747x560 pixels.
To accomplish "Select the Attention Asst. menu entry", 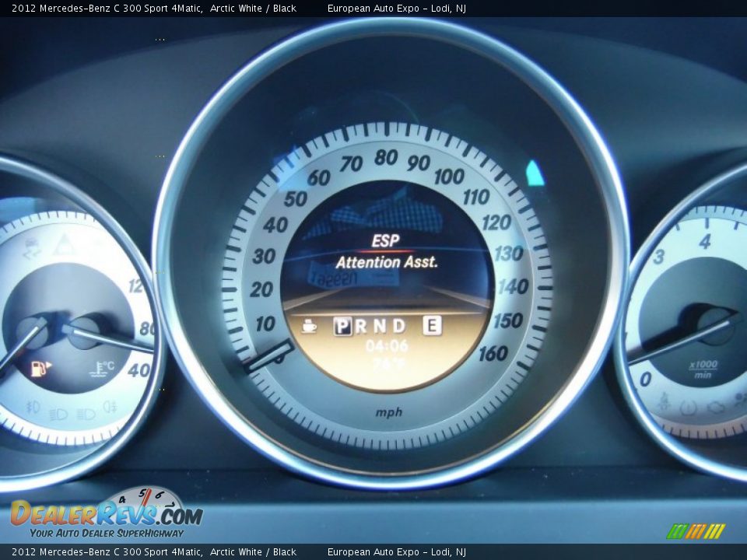I will [387, 263].
